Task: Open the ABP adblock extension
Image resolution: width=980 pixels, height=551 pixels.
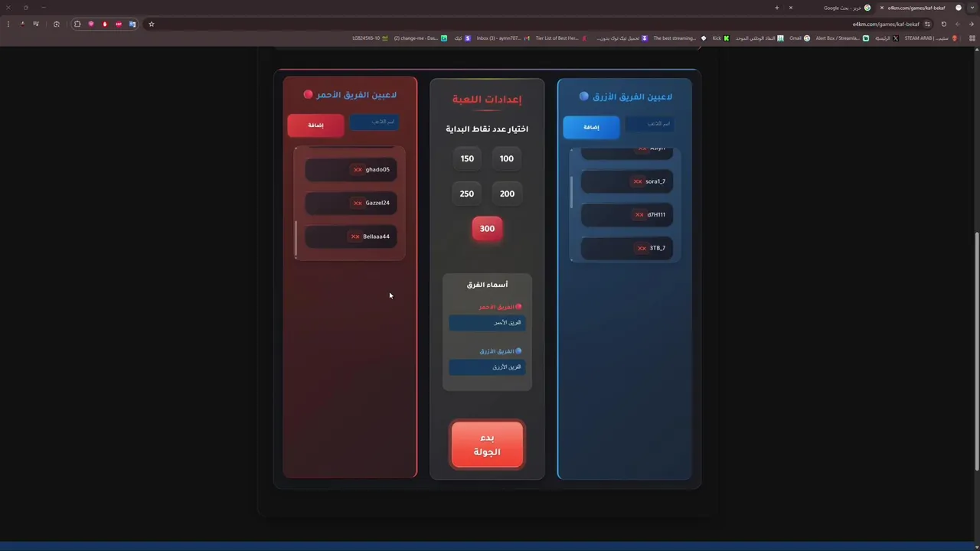Action: 119,24
